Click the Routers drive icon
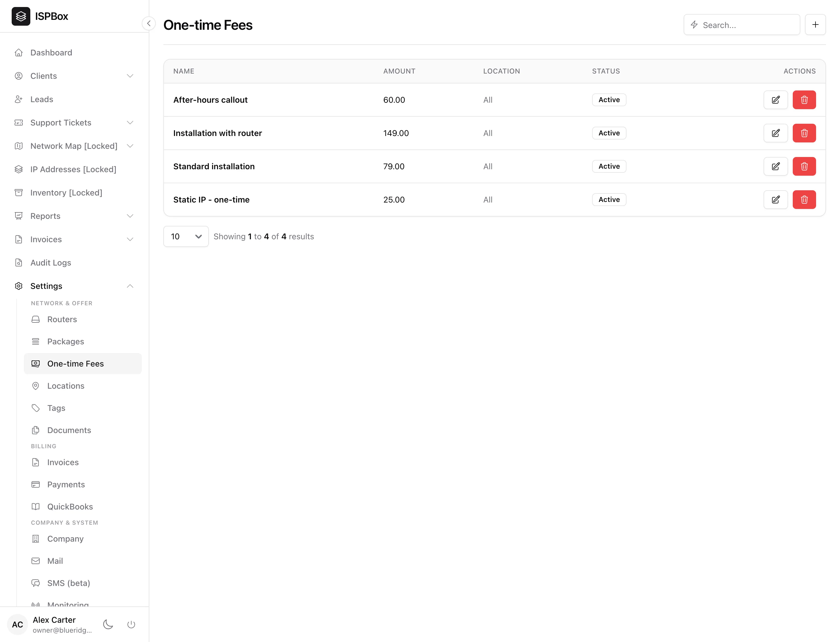 click(36, 320)
